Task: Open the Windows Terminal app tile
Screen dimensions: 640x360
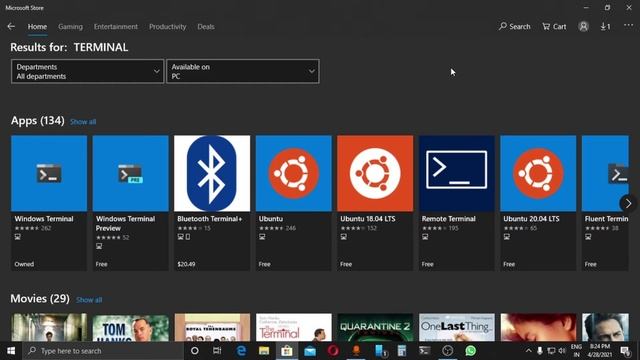Action: (x=49, y=203)
